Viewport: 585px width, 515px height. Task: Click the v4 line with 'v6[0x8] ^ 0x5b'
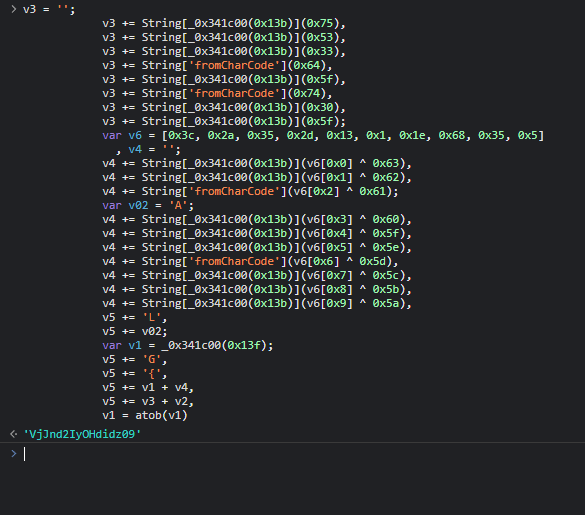[257, 289]
